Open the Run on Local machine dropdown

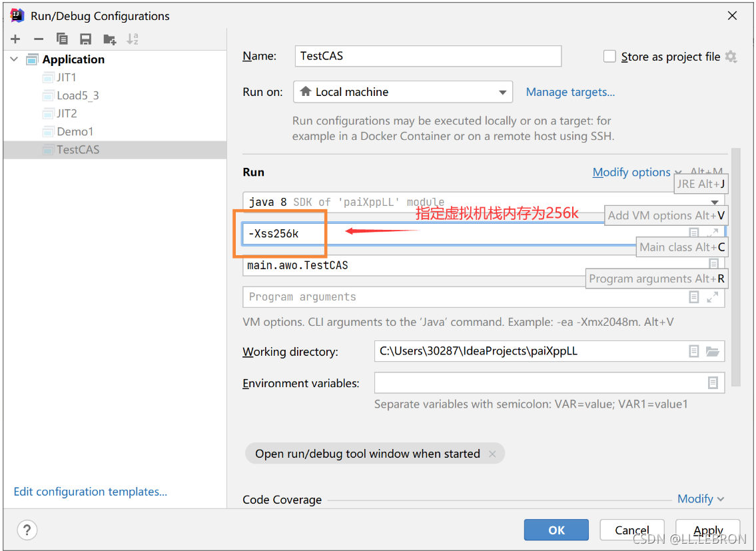point(402,92)
